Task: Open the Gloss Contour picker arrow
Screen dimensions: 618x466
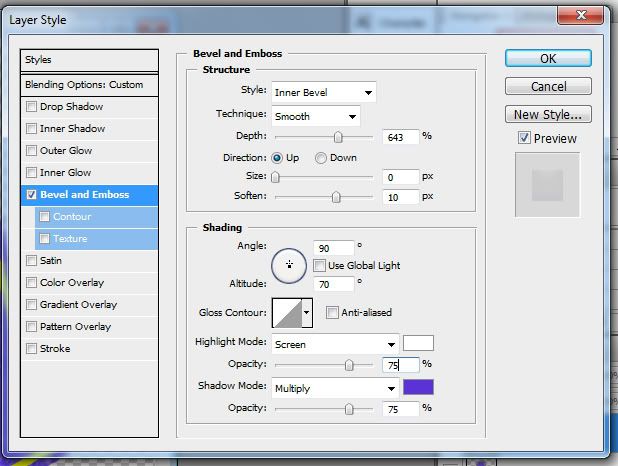Action: point(307,313)
